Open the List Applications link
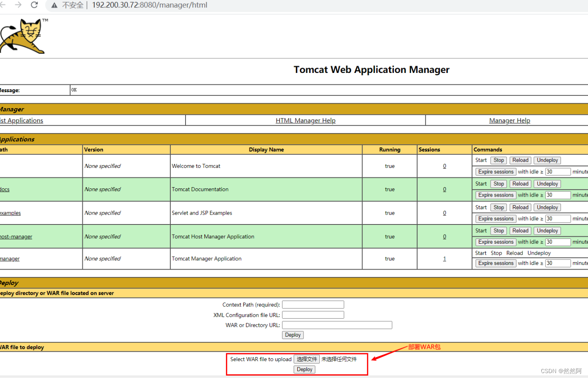Image resolution: width=588 pixels, height=378 pixels. click(x=21, y=120)
